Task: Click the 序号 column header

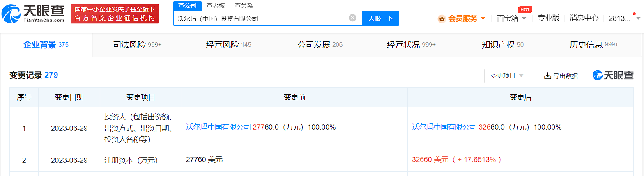Action: tap(24, 97)
